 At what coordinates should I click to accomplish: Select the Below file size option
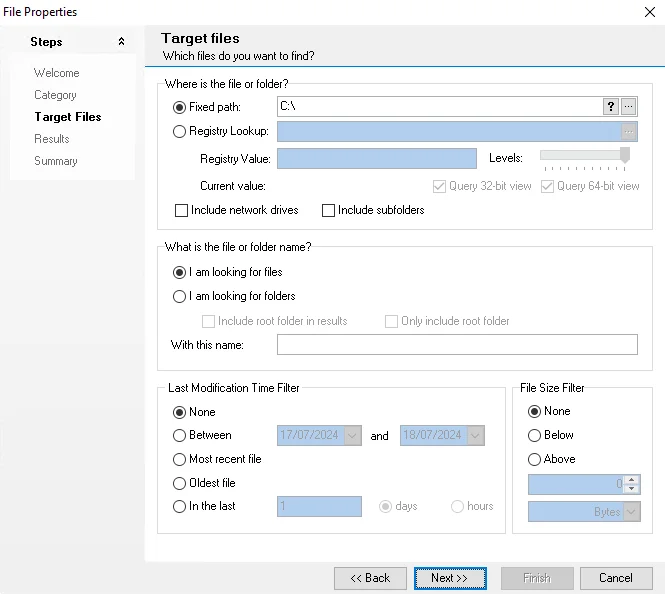(534, 435)
